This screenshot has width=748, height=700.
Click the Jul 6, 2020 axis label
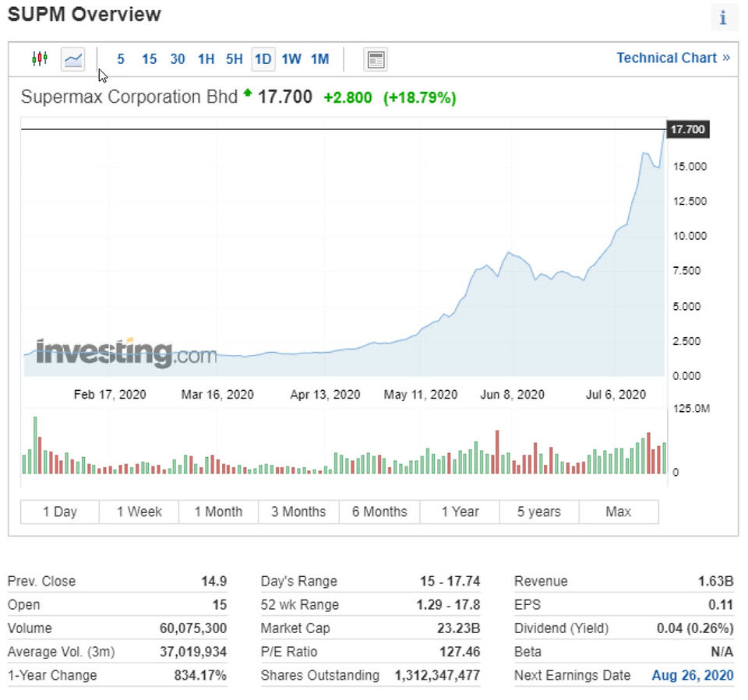[x=616, y=394]
